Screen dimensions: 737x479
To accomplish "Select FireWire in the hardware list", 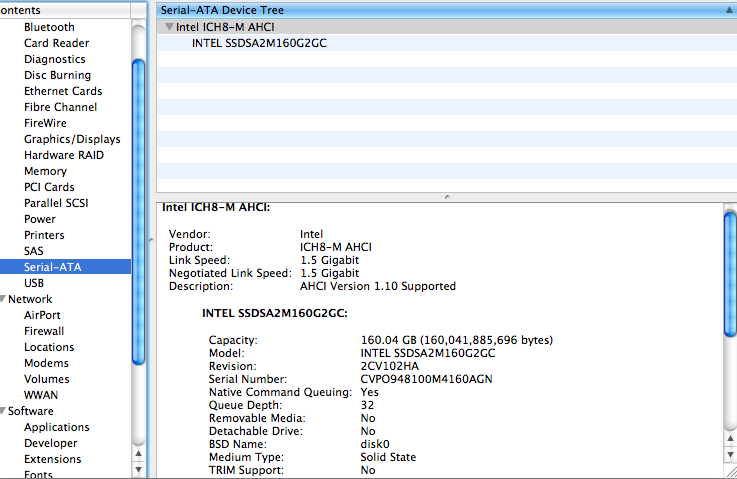I will 45,123.
